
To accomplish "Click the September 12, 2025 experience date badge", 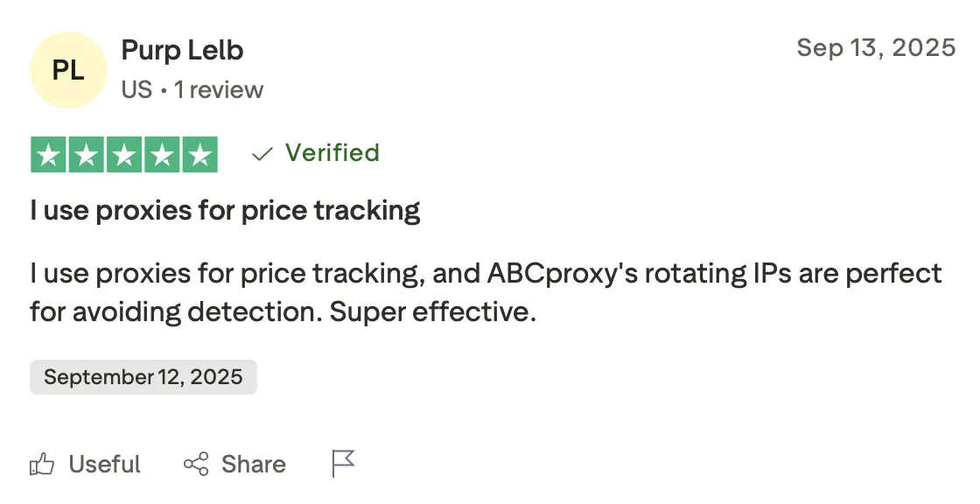I will click(143, 377).
